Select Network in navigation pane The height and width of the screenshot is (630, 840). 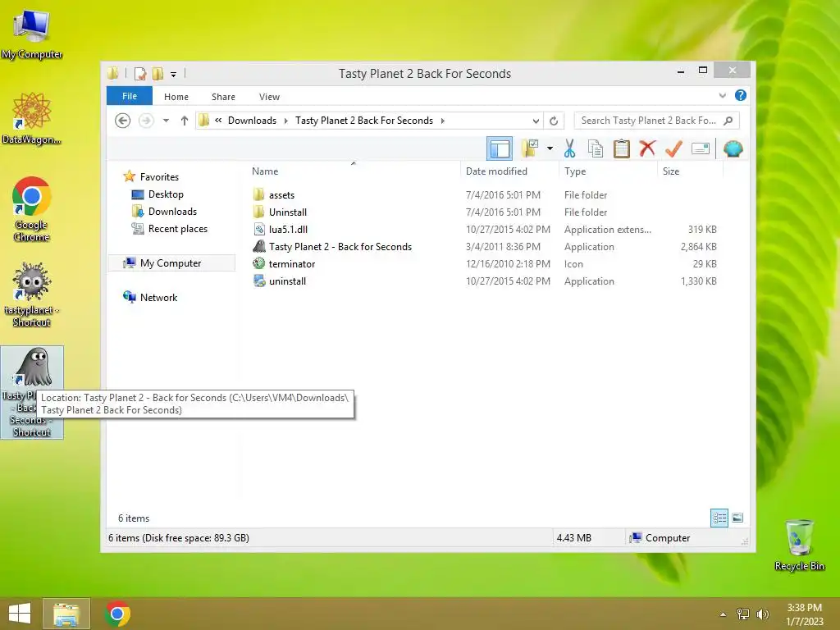pos(150,297)
